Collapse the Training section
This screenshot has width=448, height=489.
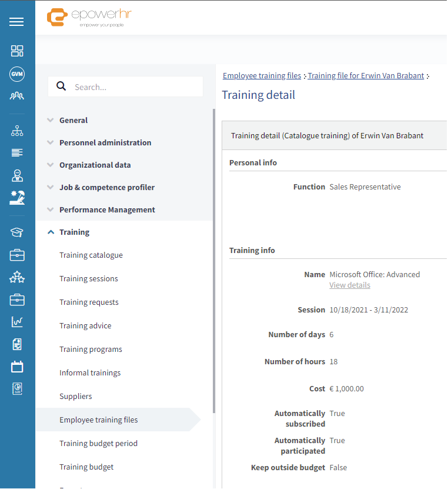tap(74, 232)
